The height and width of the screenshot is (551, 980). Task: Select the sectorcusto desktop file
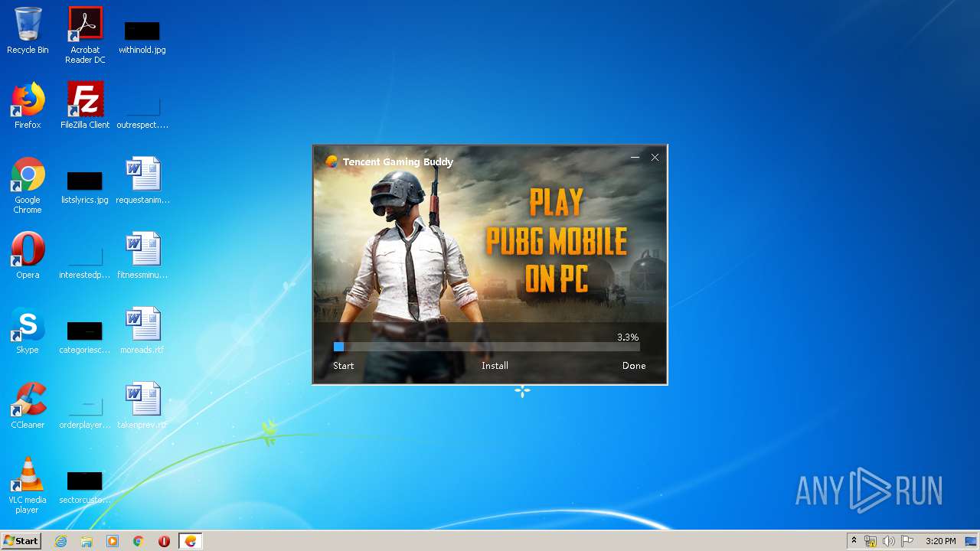point(85,487)
